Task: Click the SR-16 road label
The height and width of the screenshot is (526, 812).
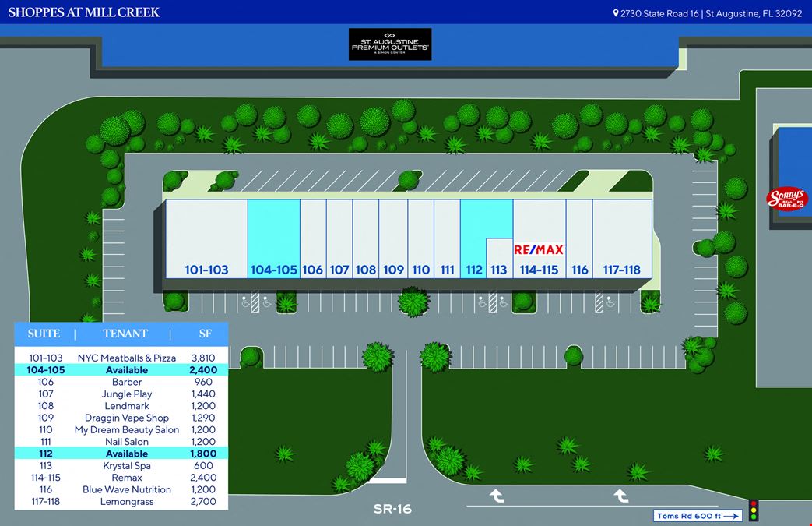Action: pyautogui.click(x=392, y=509)
